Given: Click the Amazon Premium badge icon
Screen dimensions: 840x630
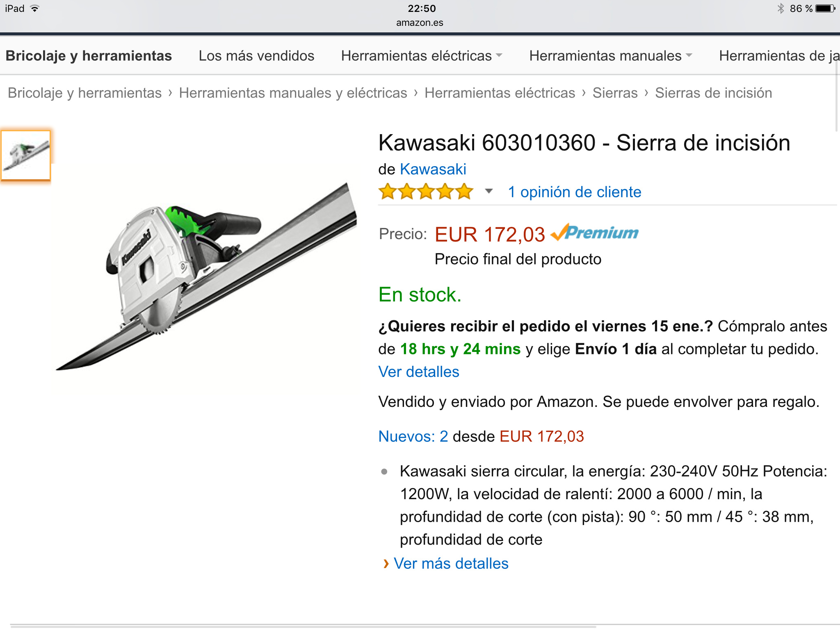Looking at the screenshot, I should 594,233.
